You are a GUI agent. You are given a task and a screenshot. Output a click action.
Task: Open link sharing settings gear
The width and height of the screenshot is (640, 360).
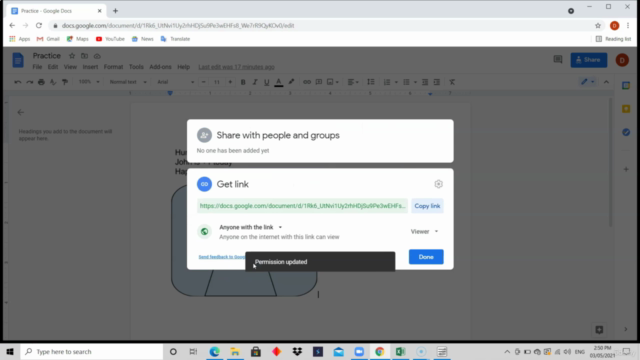pos(438,184)
